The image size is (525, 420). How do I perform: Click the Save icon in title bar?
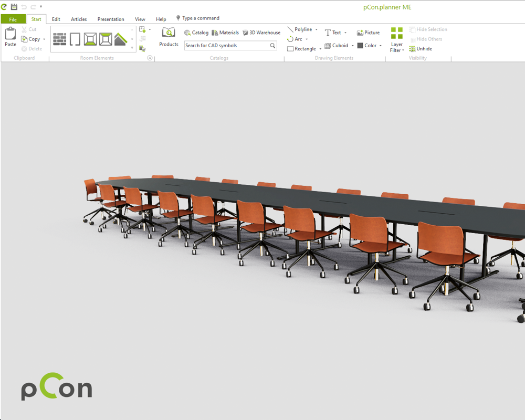[x=14, y=7]
